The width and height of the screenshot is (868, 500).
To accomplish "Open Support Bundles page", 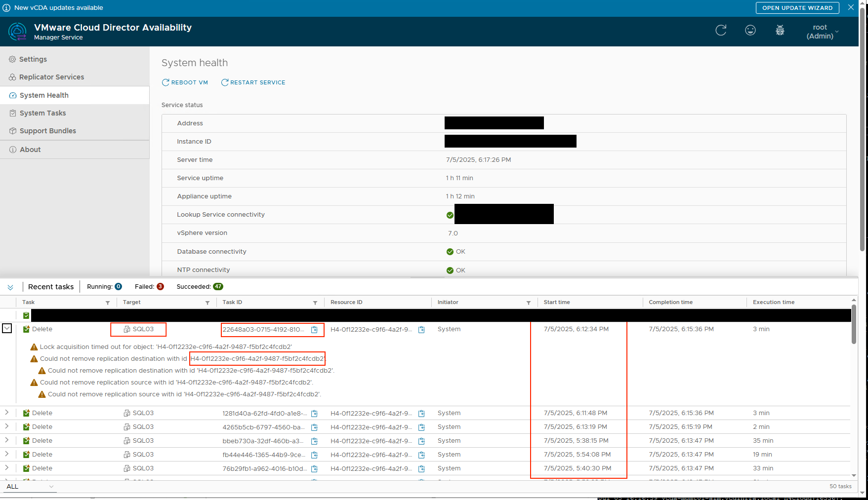I will 47,131.
